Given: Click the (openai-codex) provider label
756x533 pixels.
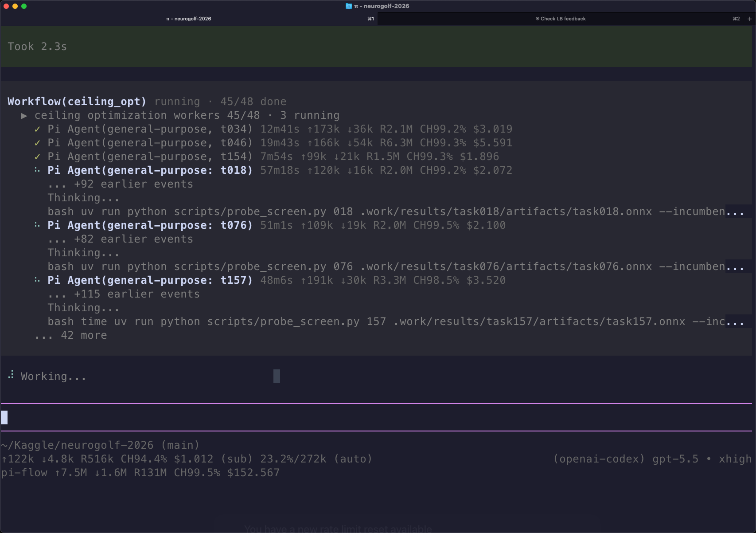Looking at the screenshot, I should 599,459.
